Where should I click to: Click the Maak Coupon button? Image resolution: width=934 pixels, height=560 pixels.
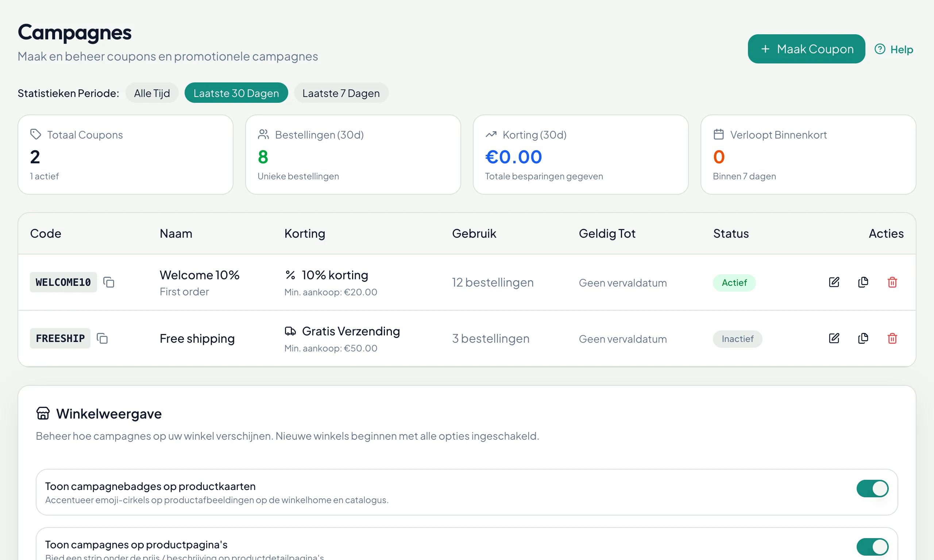[806, 49]
